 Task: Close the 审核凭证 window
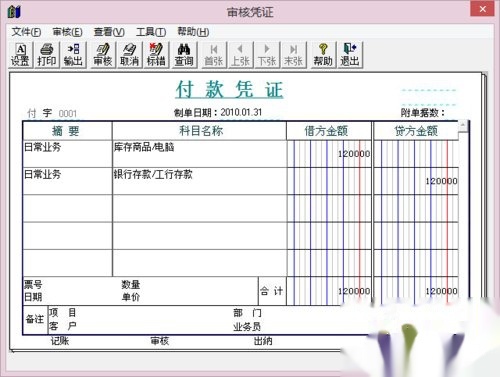click(482, 9)
